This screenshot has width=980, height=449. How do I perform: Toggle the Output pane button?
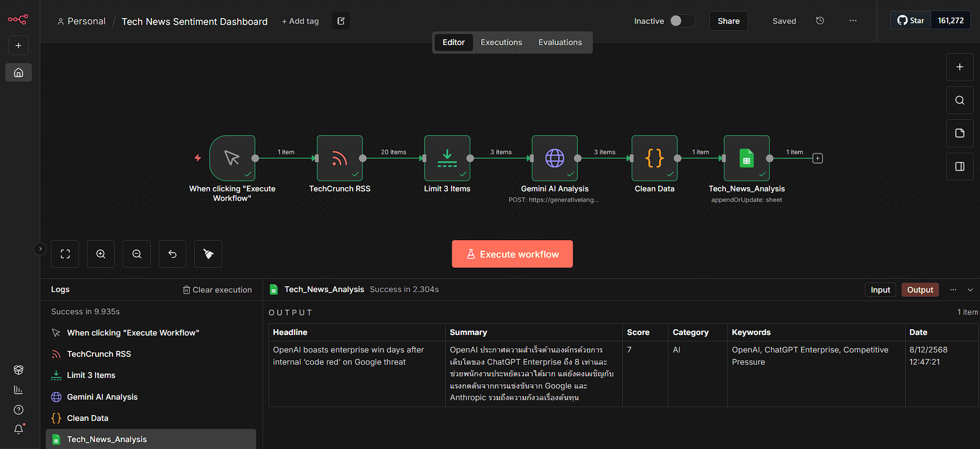[x=920, y=290]
